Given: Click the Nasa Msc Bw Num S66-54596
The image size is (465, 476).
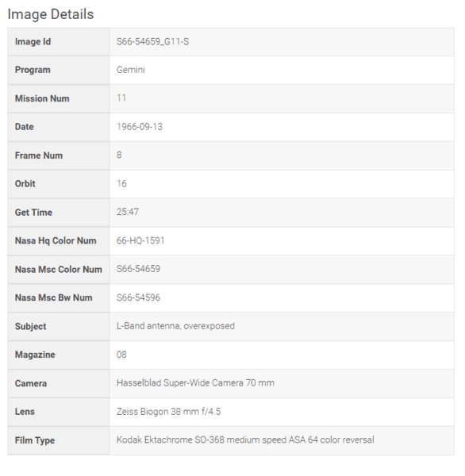Looking at the screenshot, I should [138, 297].
